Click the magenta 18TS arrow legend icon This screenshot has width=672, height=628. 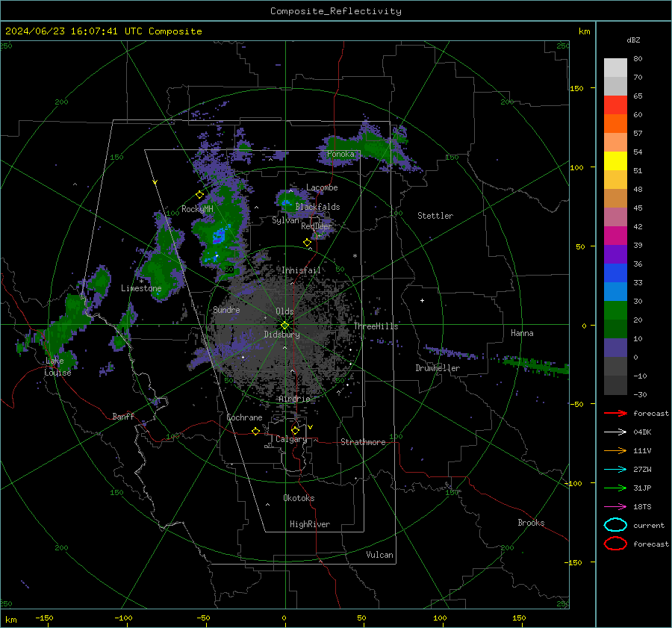pyautogui.click(x=615, y=507)
